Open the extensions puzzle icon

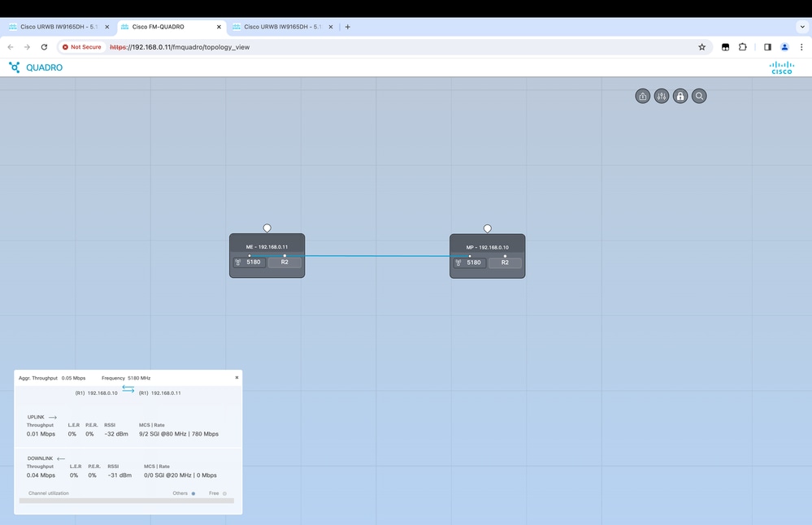pos(743,47)
